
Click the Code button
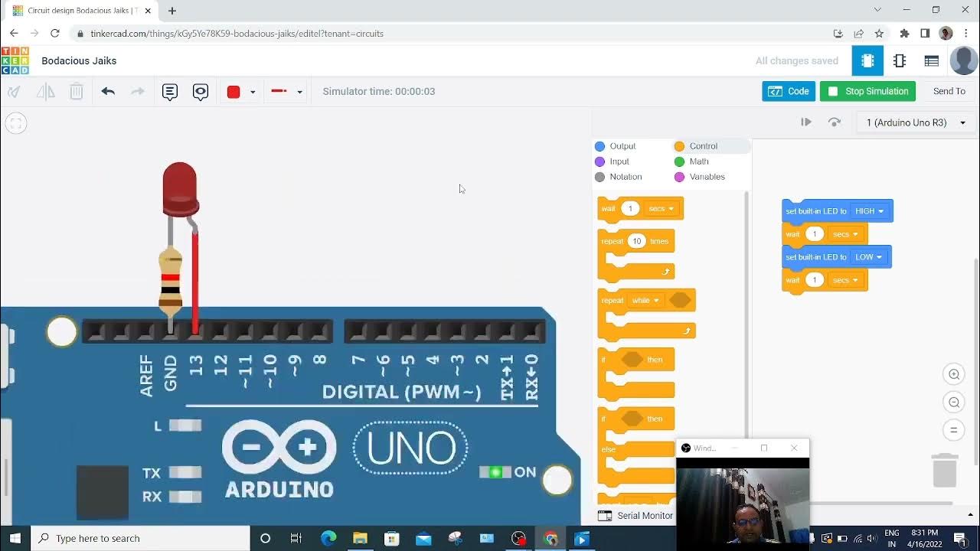[x=789, y=91]
